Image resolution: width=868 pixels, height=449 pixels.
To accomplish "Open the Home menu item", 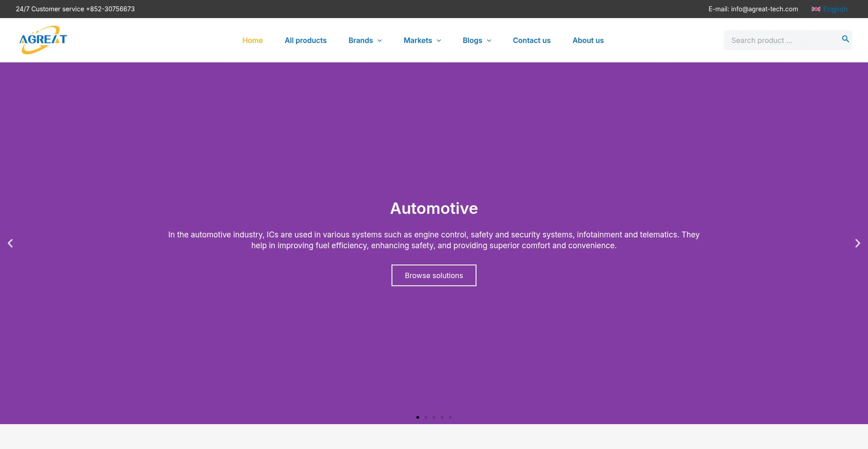I will click(252, 40).
